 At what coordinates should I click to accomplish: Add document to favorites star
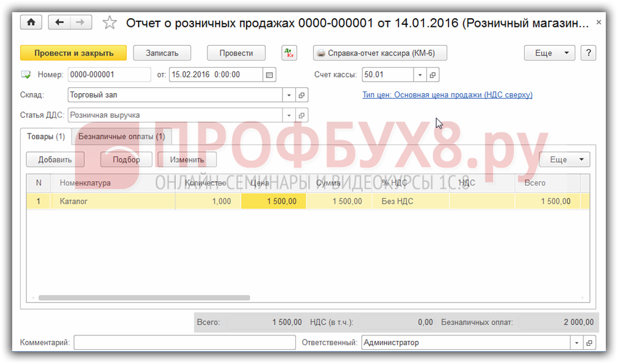(x=110, y=23)
